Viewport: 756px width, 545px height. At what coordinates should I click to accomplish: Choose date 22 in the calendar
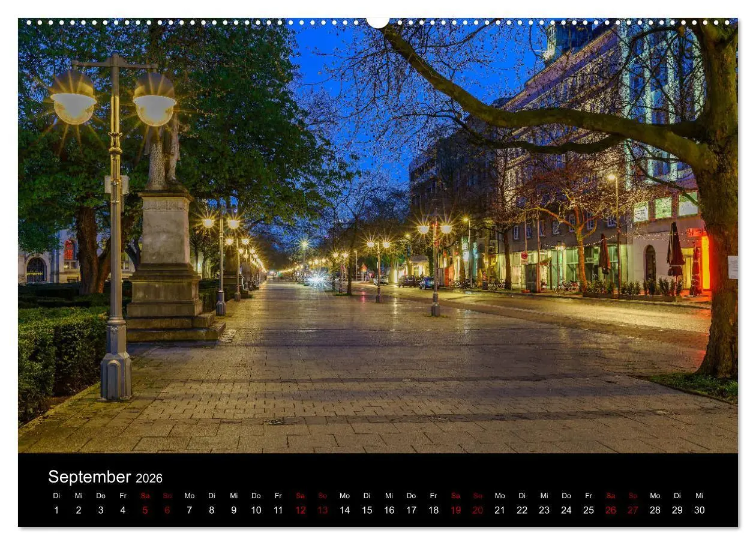[522, 510]
